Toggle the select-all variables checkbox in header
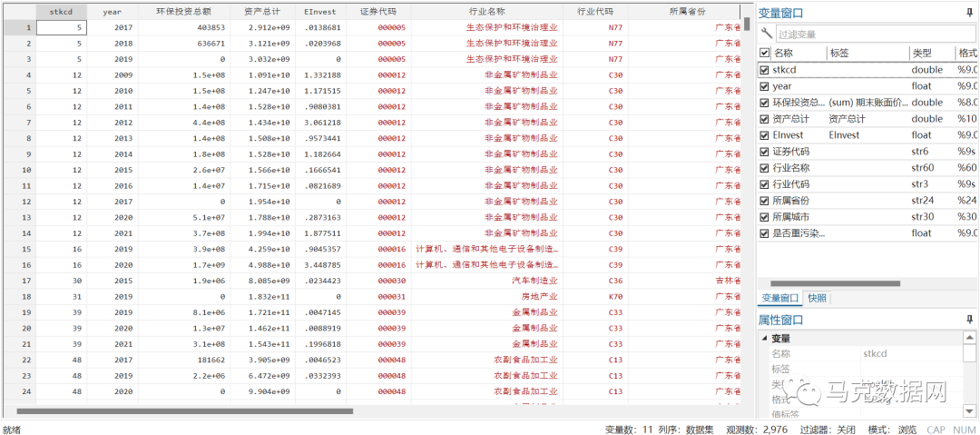 (x=764, y=54)
